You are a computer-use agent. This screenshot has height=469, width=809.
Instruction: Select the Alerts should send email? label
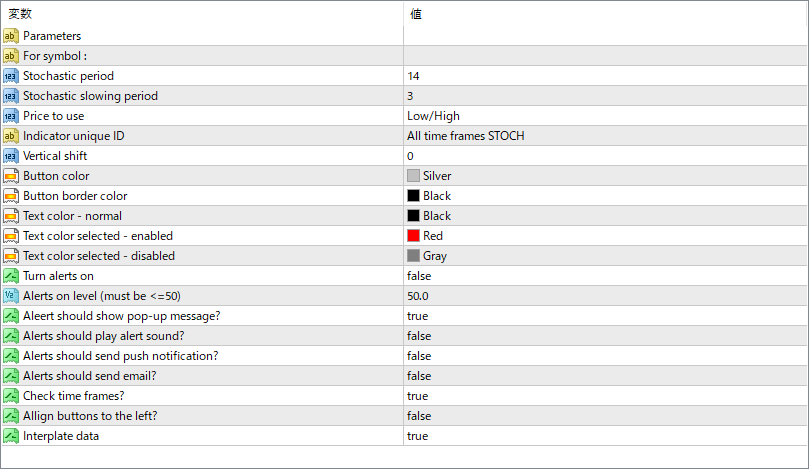(90, 376)
